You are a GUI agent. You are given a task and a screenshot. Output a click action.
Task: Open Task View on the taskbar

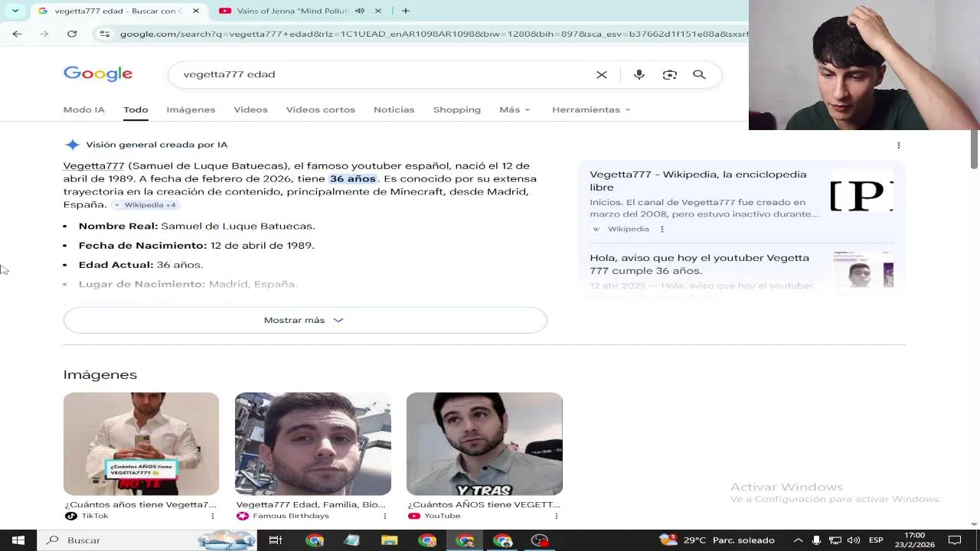[x=276, y=540]
